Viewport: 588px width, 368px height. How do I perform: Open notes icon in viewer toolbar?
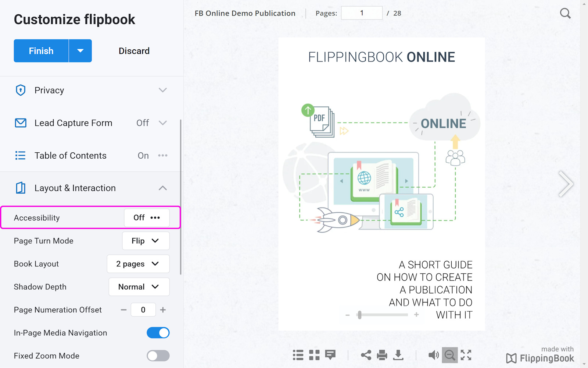click(x=330, y=355)
